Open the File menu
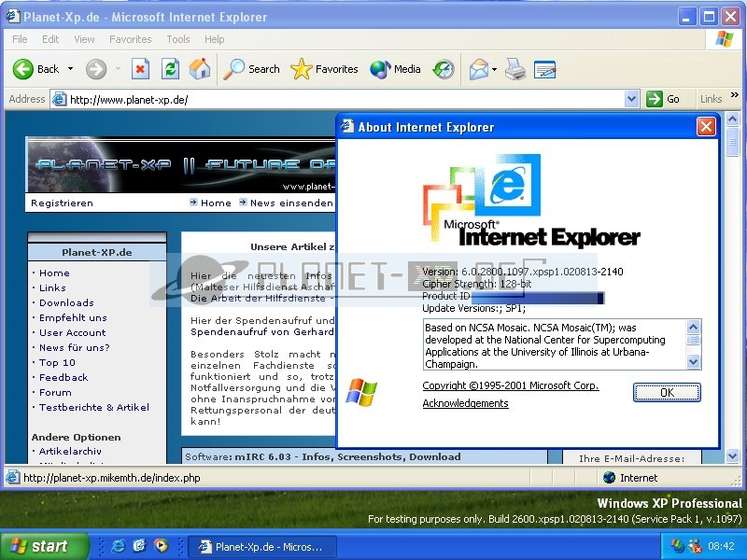 [20, 39]
